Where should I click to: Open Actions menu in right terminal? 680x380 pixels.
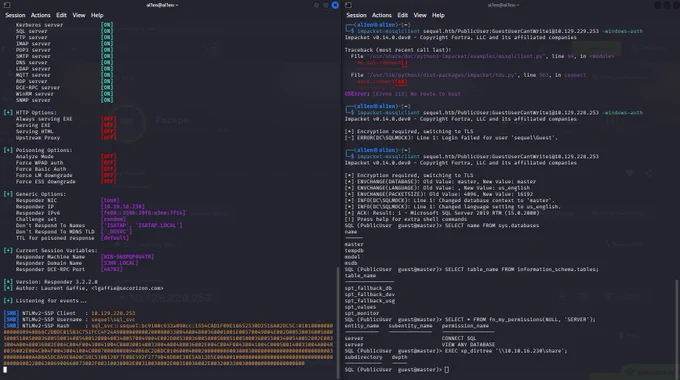(382, 15)
